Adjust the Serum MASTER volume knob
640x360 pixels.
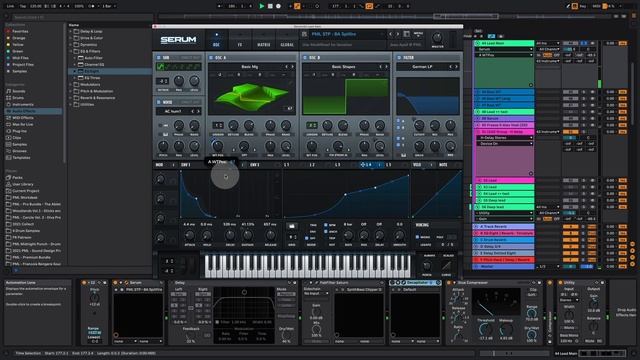click(437, 38)
